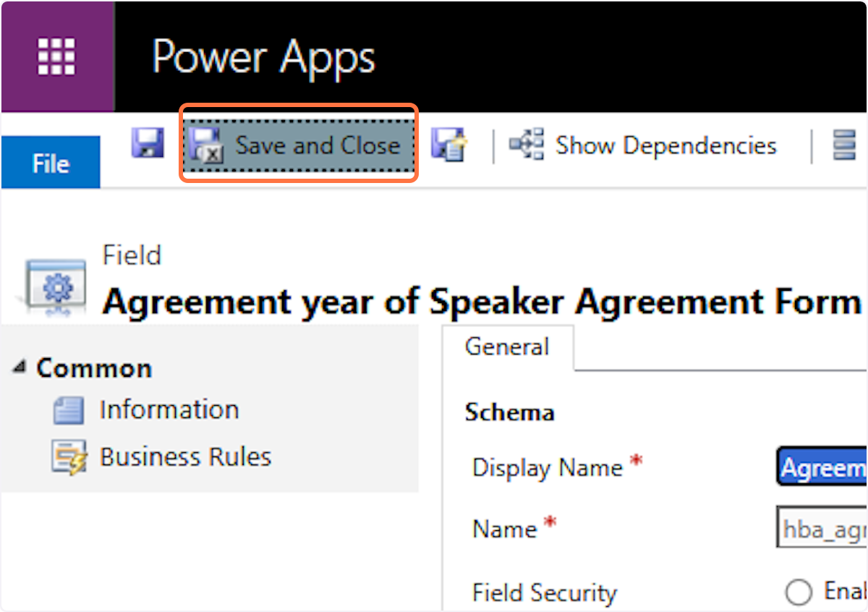Select the Field Security Enable radio button
This screenshot has height=612, width=868.
(x=799, y=592)
